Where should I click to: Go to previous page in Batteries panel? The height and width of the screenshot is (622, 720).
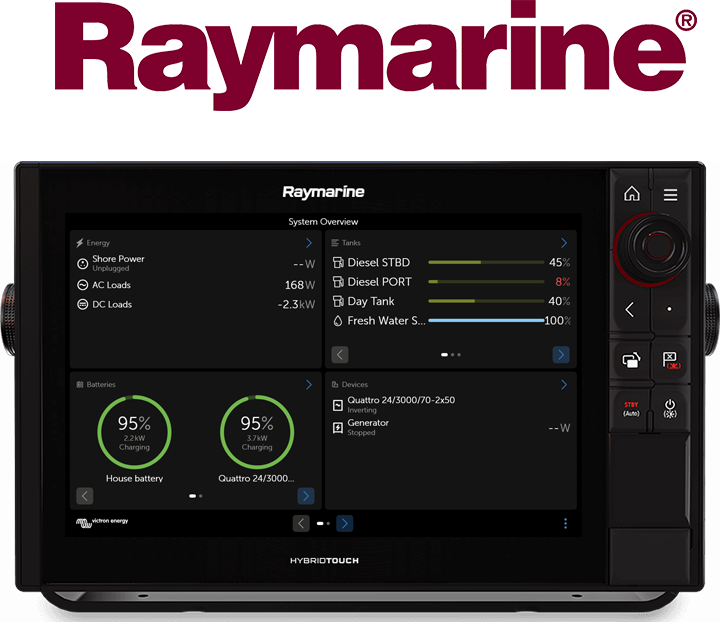click(85, 496)
